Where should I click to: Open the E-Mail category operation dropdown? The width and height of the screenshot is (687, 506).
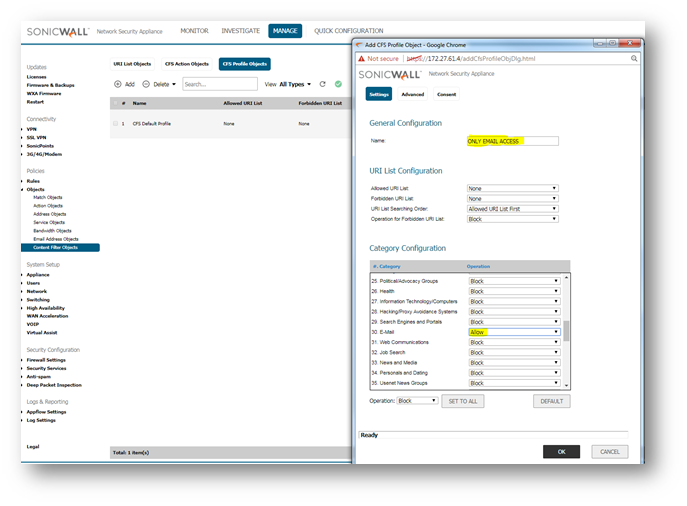coord(514,332)
